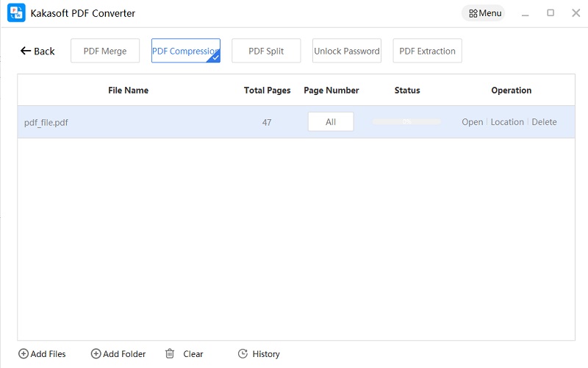Click the Add Folder label
The height and width of the screenshot is (368, 588).
click(x=124, y=354)
